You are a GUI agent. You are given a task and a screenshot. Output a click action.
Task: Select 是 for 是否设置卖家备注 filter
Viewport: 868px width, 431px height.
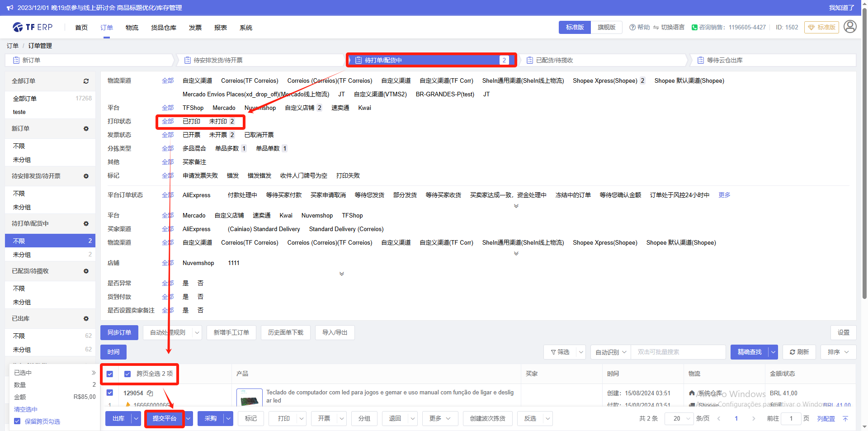(x=185, y=310)
